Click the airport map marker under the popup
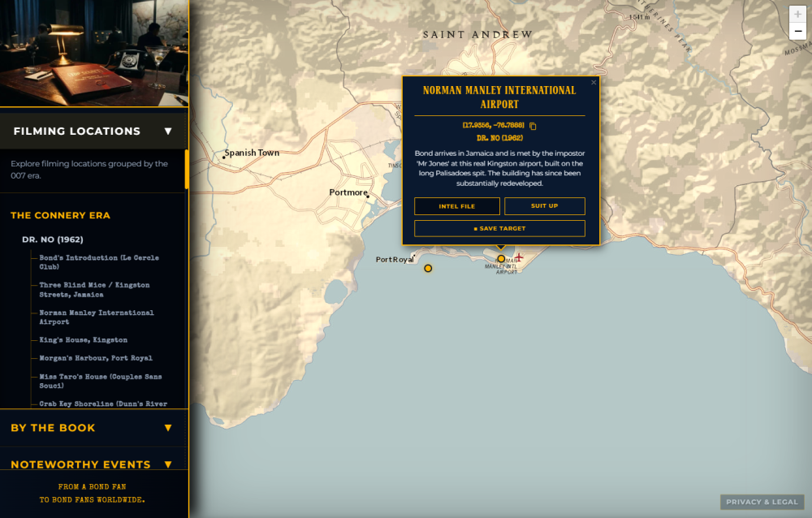812x518 pixels. [501, 258]
